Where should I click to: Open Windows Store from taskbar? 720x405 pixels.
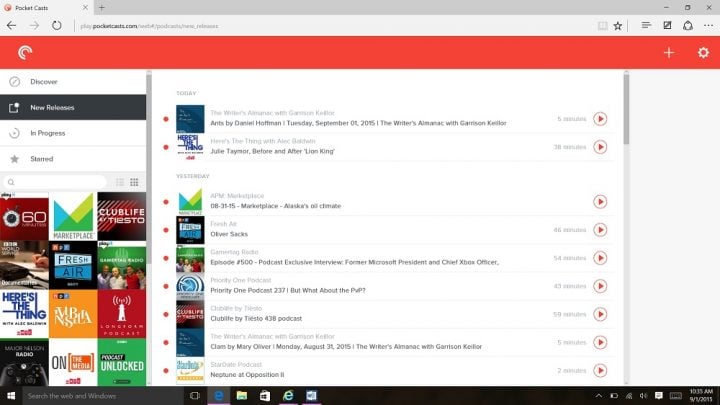tap(265, 396)
